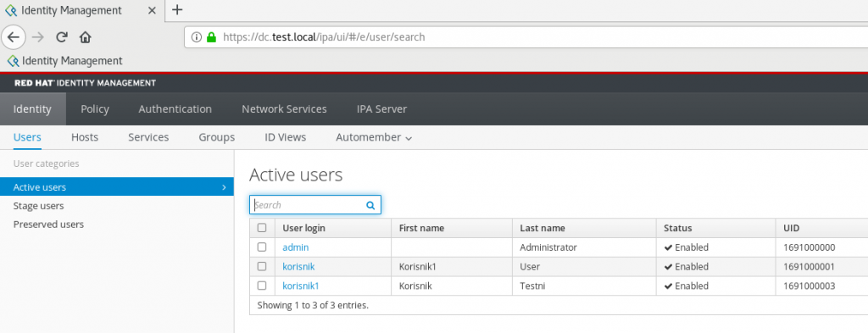Viewport: 868px width, 333px height.
Task: Click the Identity Management bookmark
Action: (x=64, y=61)
